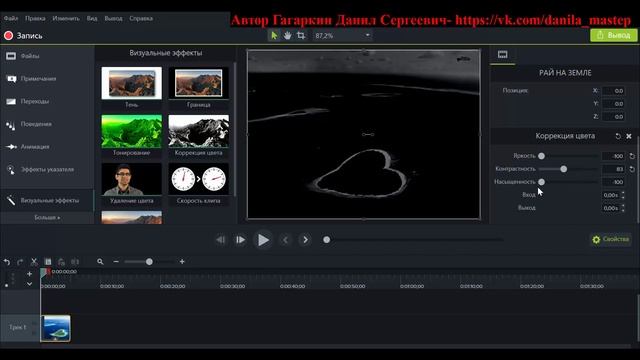
Task: Redo the last timeline action
Action: pyautogui.click(x=20, y=262)
